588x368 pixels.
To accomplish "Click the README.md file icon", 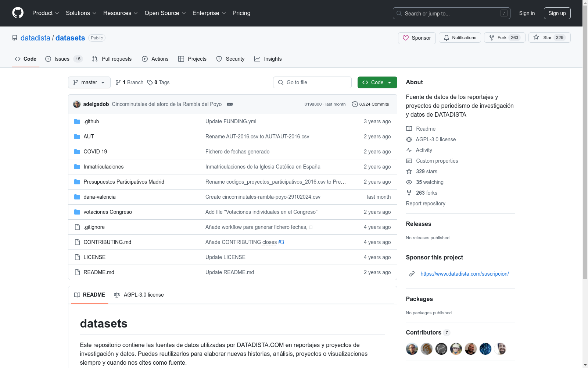I will (x=77, y=272).
